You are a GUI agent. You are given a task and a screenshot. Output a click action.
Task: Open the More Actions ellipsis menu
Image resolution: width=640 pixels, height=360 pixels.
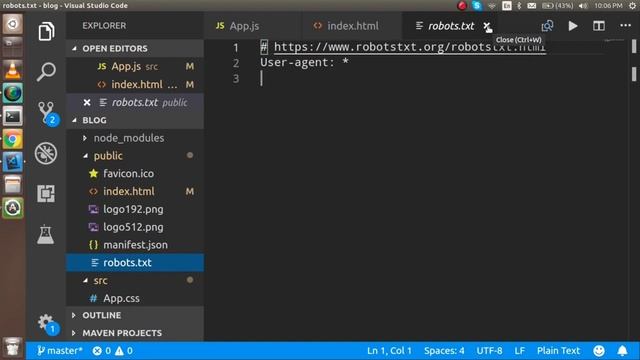point(625,26)
